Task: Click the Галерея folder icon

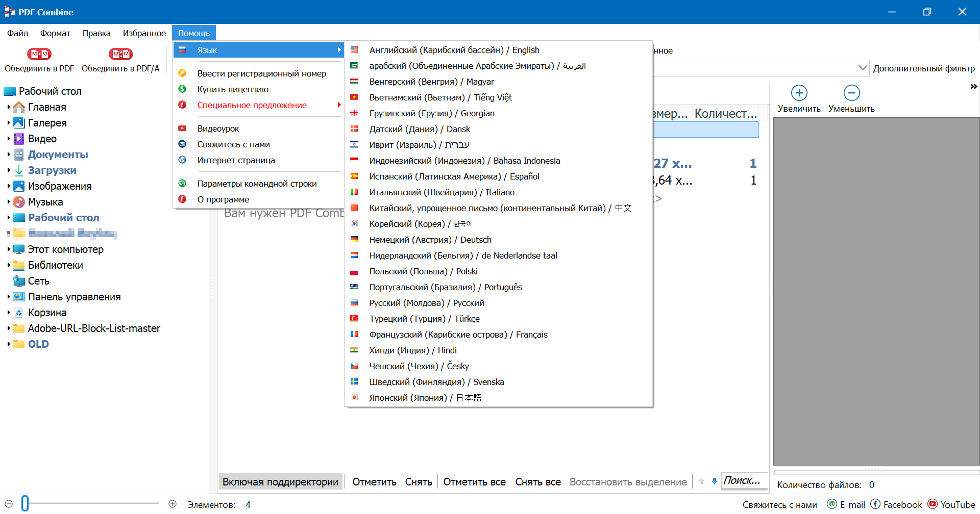Action: click(19, 123)
